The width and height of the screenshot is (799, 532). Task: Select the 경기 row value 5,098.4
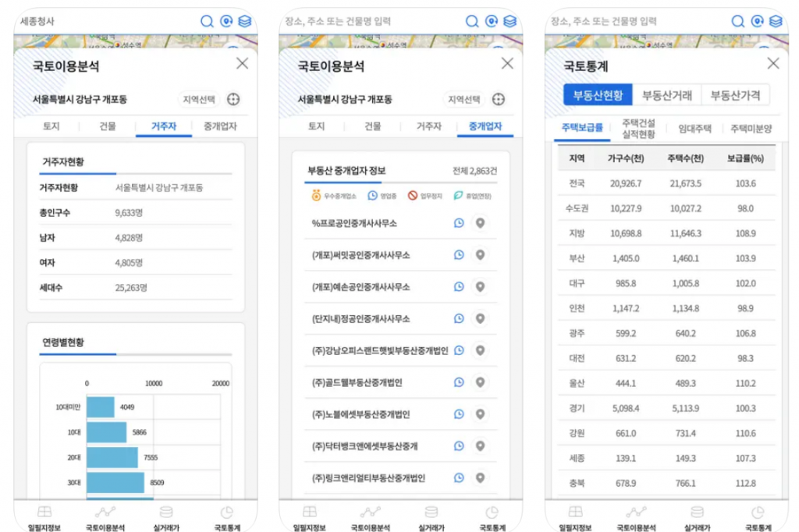click(x=626, y=408)
